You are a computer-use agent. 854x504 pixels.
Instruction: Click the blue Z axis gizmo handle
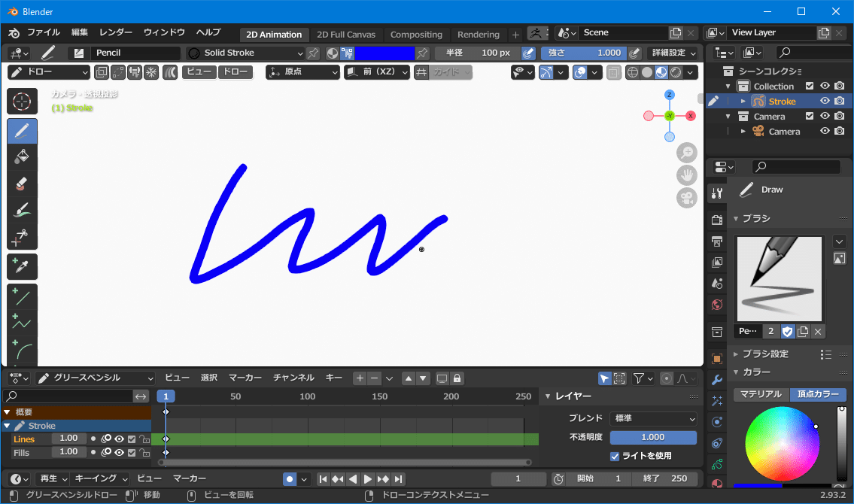click(670, 95)
